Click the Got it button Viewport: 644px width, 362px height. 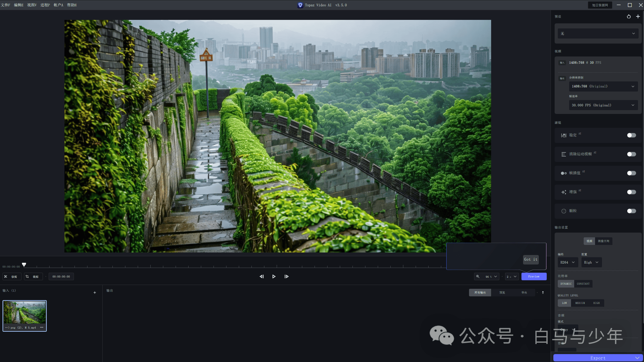pos(531,259)
